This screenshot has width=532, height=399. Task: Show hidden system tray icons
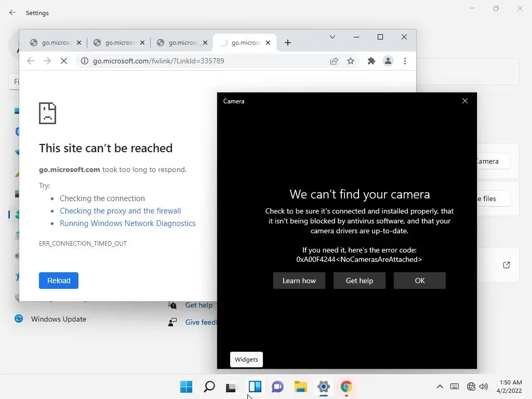(x=440, y=387)
